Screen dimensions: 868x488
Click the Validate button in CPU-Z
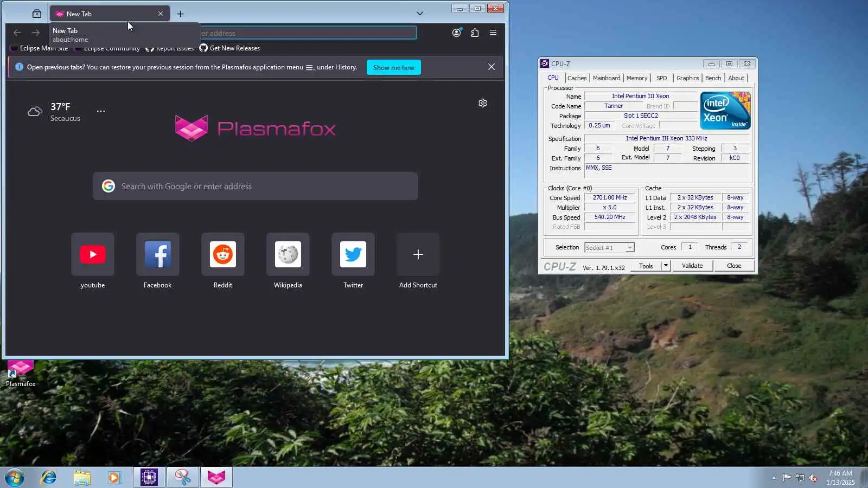point(692,266)
